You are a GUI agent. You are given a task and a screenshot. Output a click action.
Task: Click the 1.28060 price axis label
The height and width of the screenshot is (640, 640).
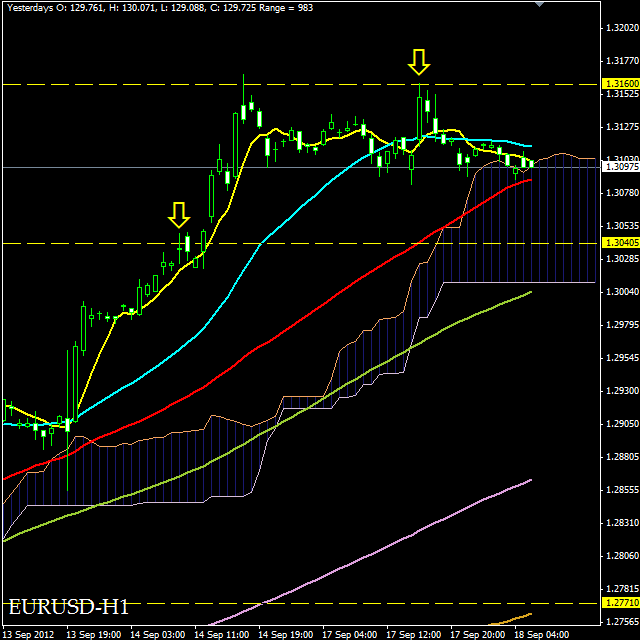pos(622,556)
